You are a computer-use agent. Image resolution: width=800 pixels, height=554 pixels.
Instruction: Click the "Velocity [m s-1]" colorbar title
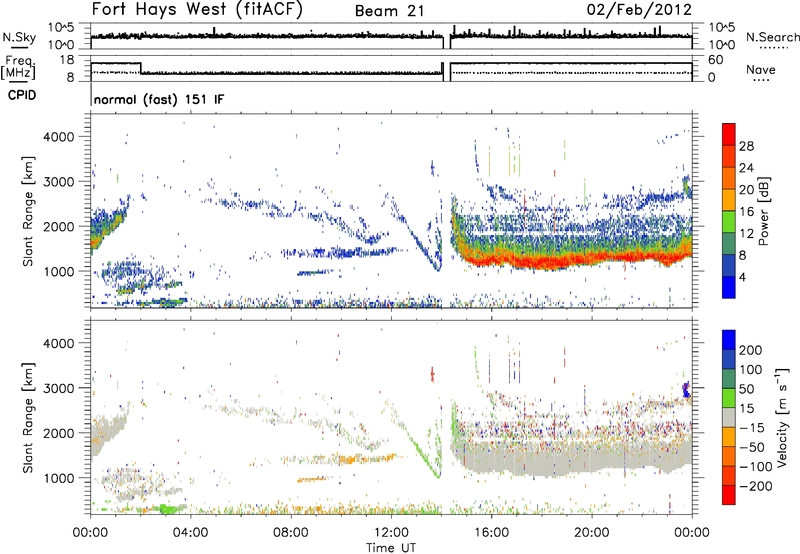point(781,416)
